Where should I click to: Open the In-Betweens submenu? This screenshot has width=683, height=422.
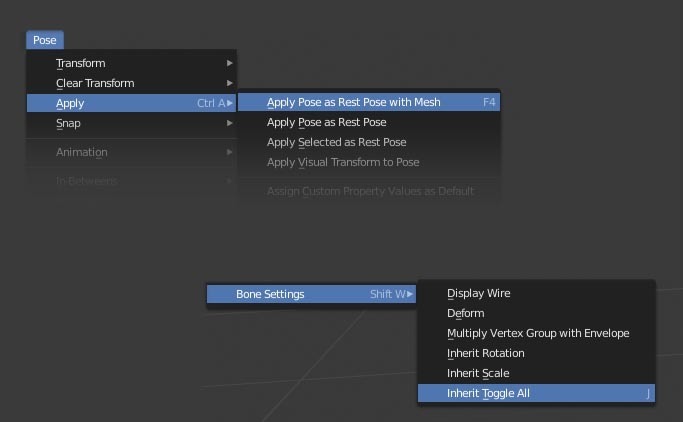(86, 181)
